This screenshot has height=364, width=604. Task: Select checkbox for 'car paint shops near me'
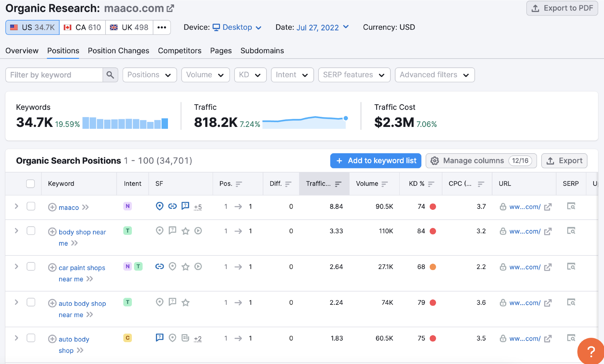click(31, 267)
